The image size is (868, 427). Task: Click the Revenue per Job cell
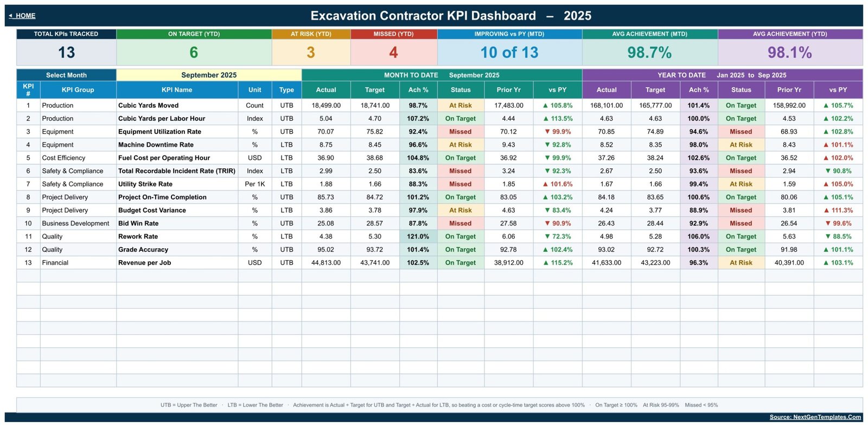177,263
